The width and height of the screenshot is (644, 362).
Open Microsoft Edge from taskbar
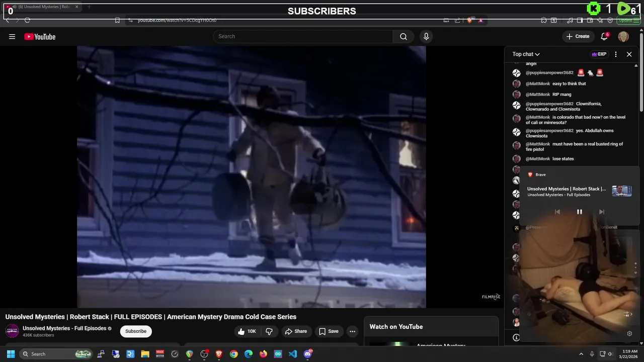pos(249,354)
